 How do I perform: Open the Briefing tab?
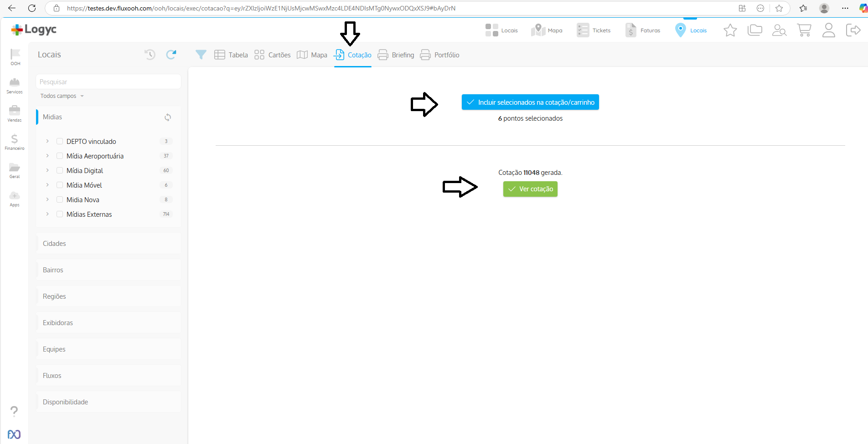[x=396, y=55]
